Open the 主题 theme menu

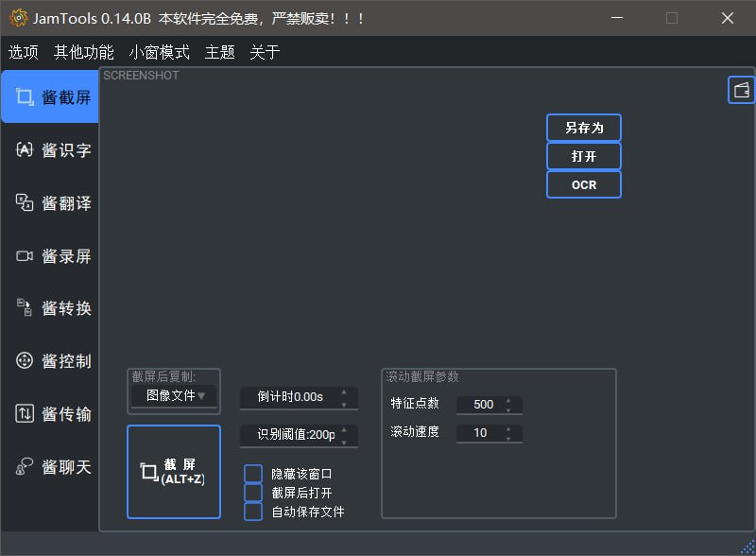(x=218, y=52)
